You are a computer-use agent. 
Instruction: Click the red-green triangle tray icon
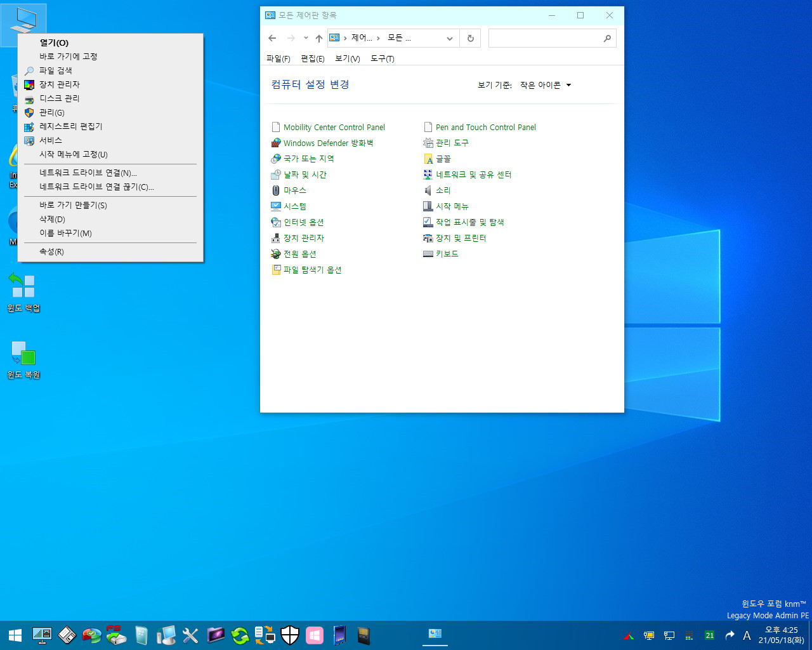629,635
